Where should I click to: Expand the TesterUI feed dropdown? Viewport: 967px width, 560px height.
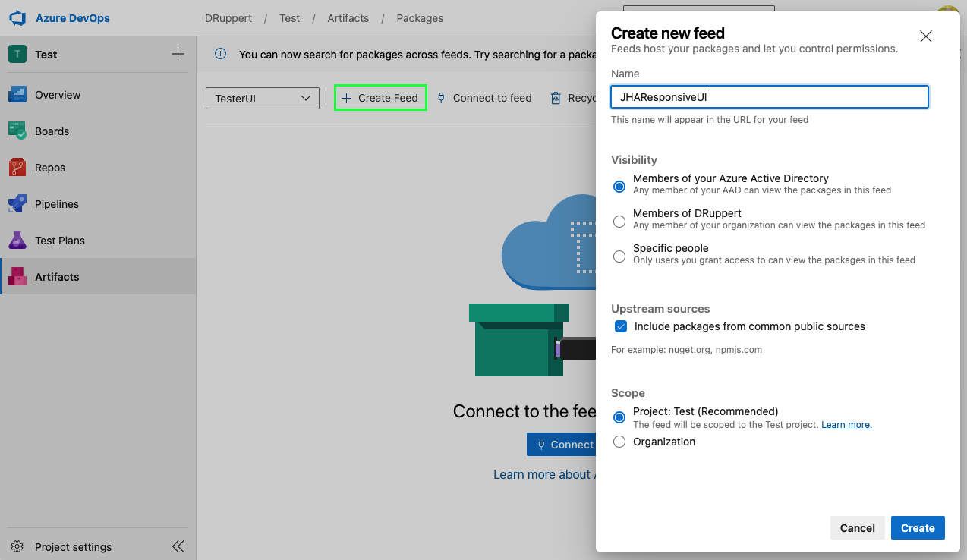coord(263,98)
